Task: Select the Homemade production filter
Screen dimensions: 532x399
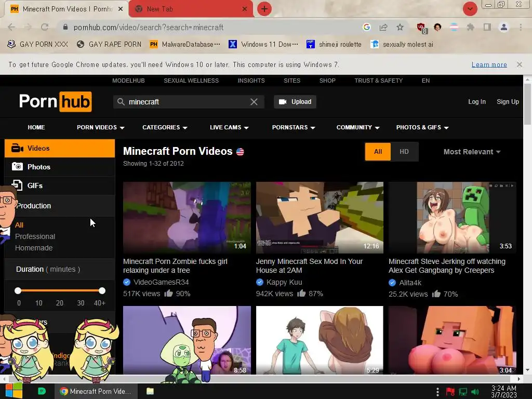Action: (x=34, y=248)
